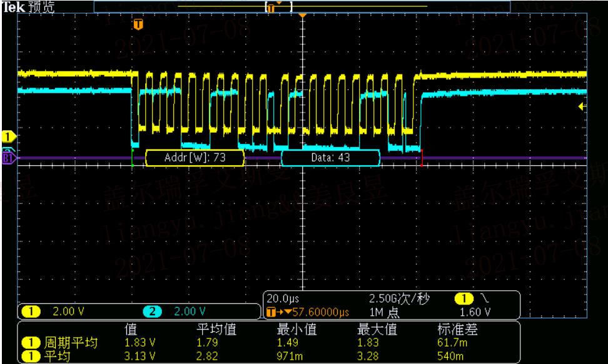Click the 57.60000µs trigger delay readout

[x=320, y=312]
